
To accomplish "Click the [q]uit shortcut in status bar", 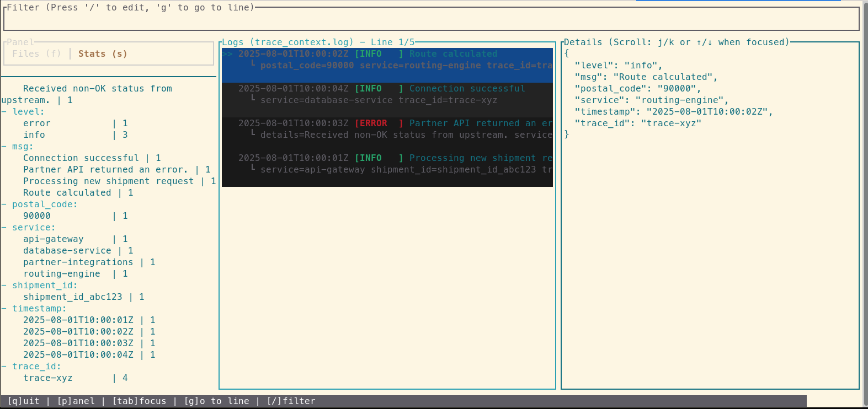I will coord(23,401).
